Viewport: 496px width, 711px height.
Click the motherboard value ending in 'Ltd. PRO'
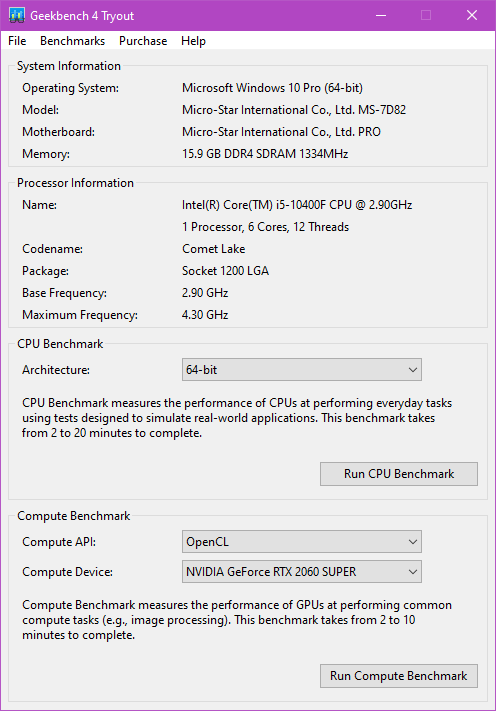tap(281, 132)
